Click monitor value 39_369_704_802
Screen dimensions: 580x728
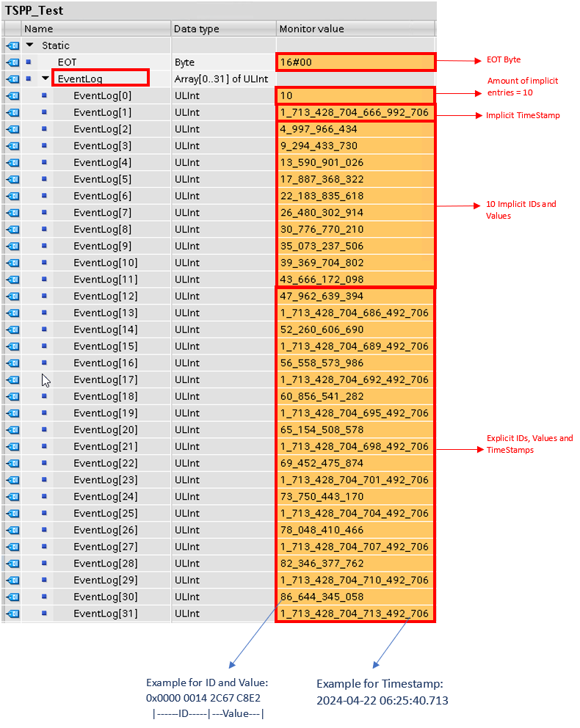point(355,263)
